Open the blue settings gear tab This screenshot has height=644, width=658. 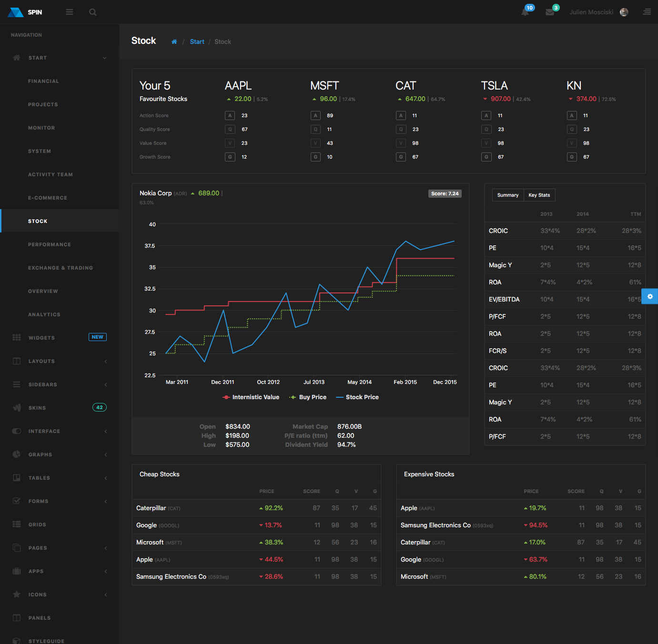650,296
